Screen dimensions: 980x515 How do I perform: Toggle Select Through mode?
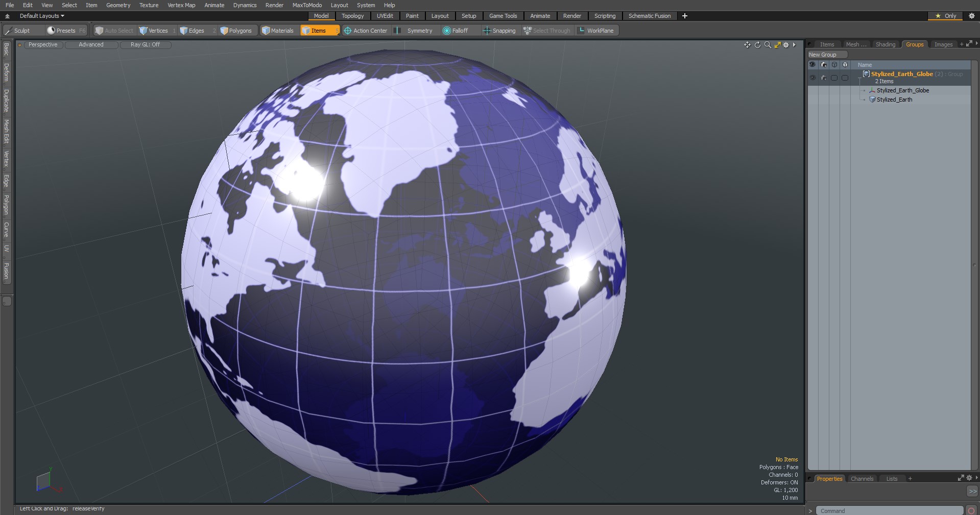point(547,31)
